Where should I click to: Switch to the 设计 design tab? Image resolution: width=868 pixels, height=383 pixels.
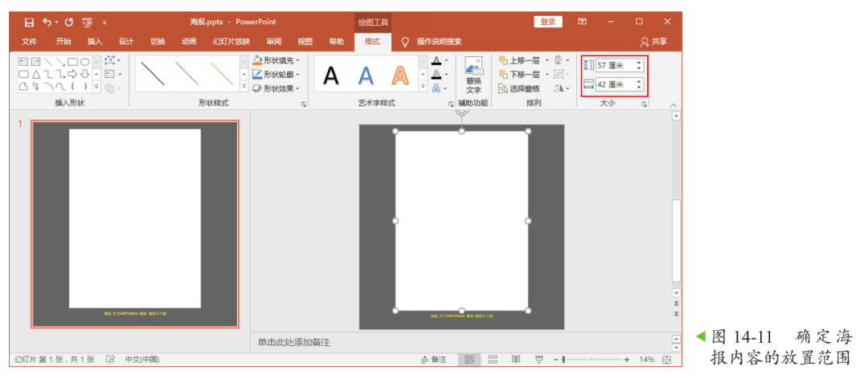[126, 42]
